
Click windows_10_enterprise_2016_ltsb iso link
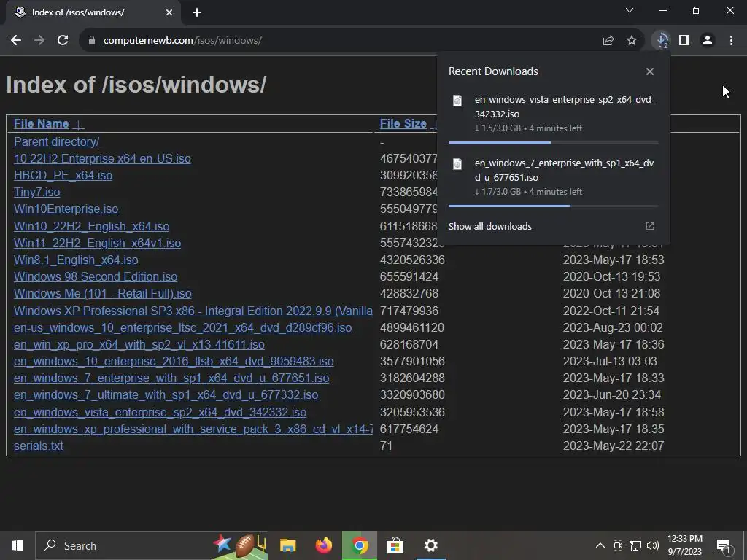[174, 362]
